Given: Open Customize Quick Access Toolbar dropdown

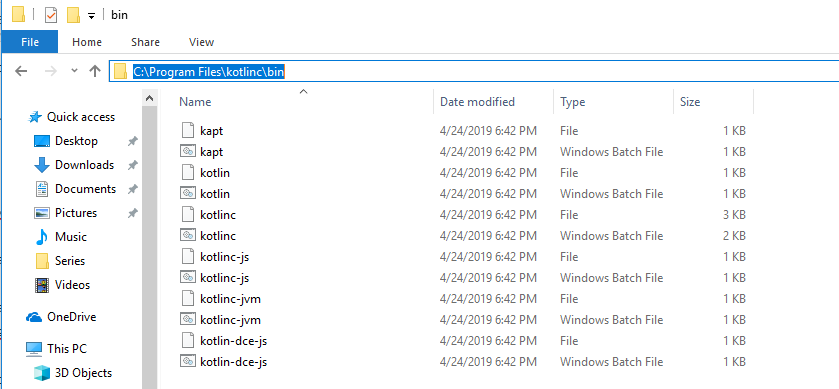Looking at the screenshot, I should coord(91,16).
